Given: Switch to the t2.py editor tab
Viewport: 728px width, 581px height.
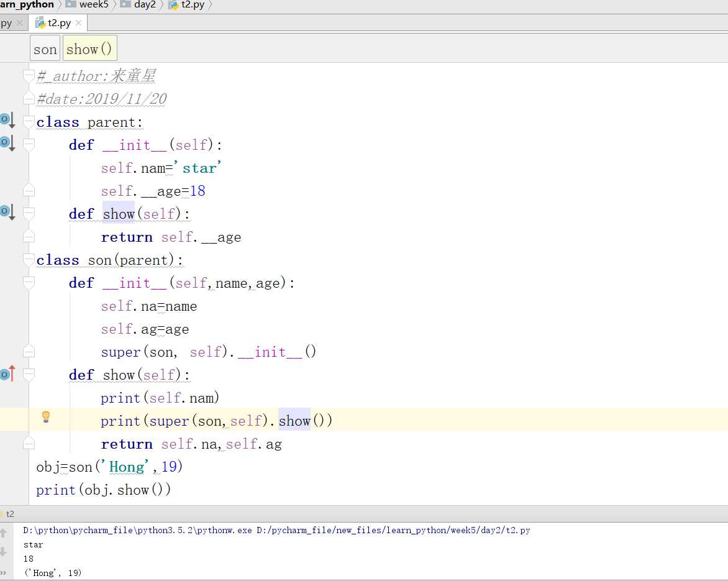Looking at the screenshot, I should click(59, 23).
